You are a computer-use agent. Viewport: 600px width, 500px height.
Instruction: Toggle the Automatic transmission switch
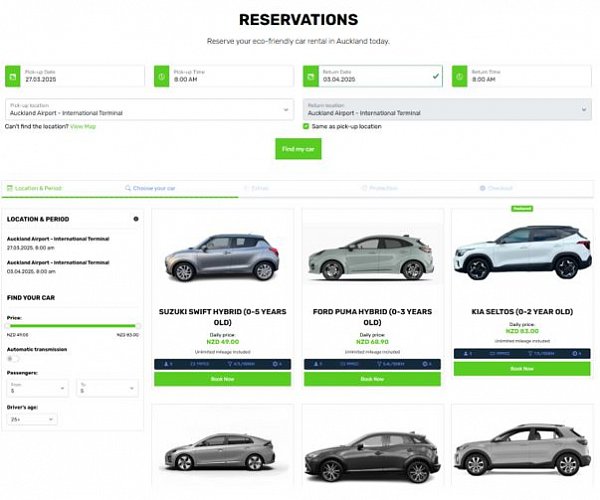coord(13,358)
